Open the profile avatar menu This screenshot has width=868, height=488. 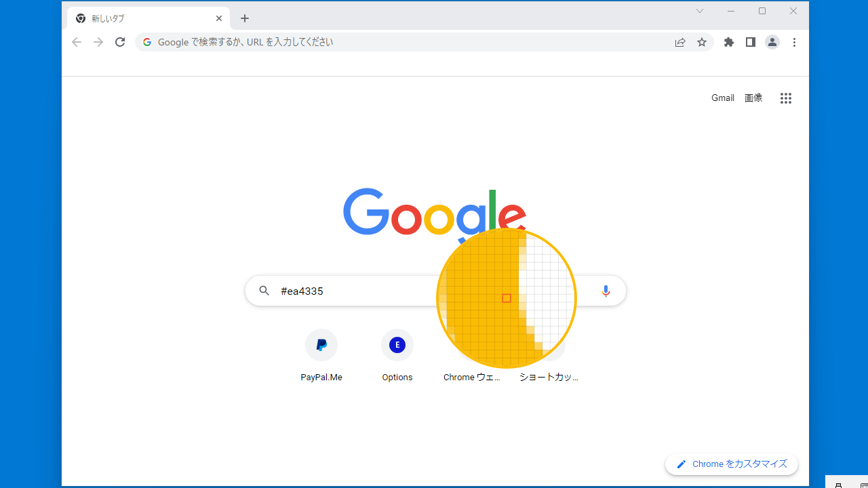tap(772, 42)
